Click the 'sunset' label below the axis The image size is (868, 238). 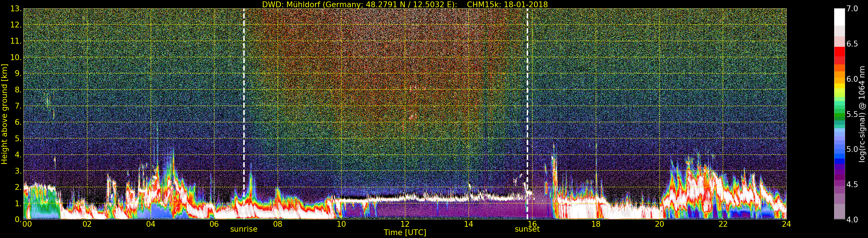527,229
